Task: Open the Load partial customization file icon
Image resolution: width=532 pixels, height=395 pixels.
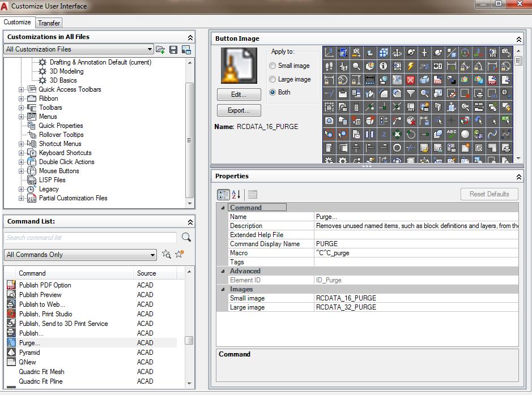Action: (160, 50)
